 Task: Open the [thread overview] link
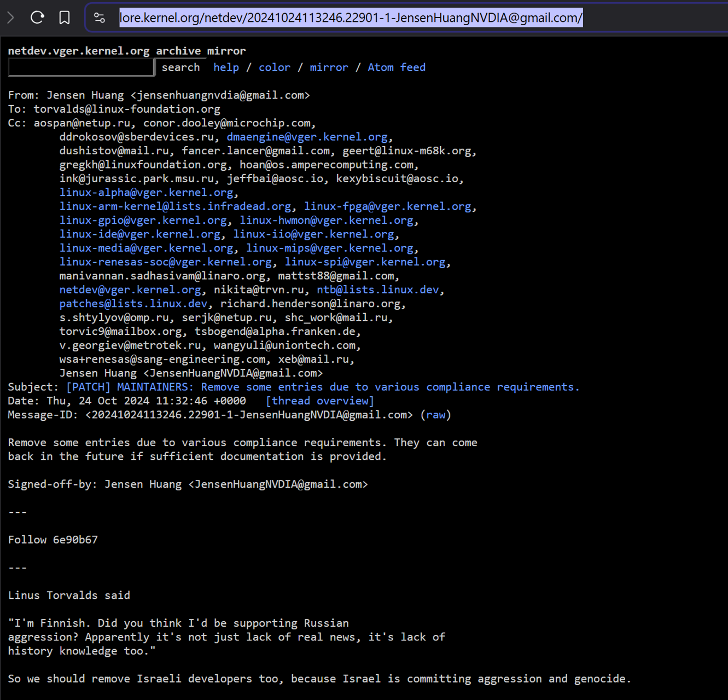click(x=319, y=401)
